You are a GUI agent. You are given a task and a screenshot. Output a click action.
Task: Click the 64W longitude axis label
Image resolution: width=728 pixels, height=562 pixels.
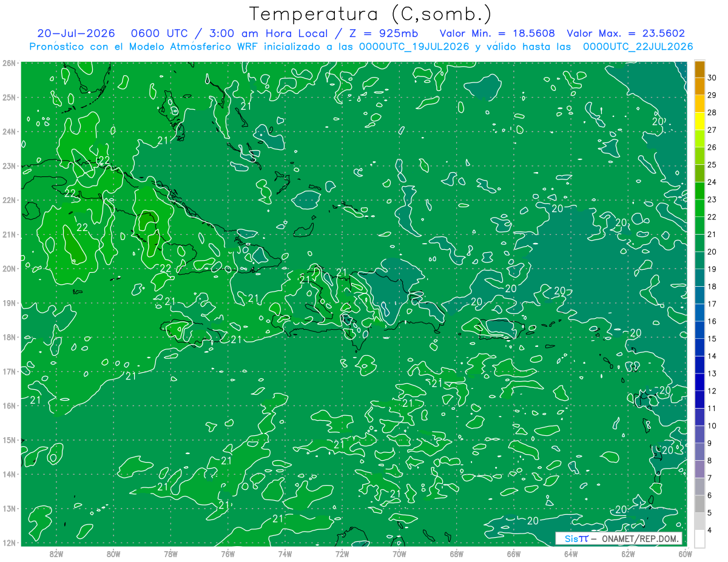pyautogui.click(x=571, y=553)
